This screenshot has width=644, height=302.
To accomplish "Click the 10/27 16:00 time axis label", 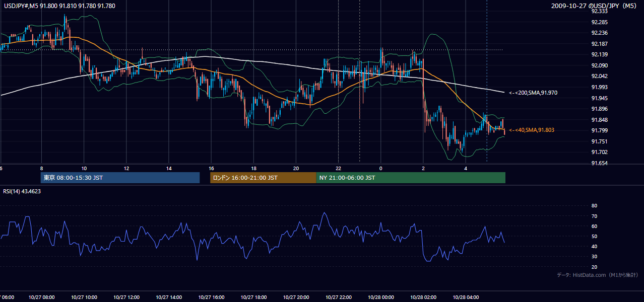I will pos(212,297).
